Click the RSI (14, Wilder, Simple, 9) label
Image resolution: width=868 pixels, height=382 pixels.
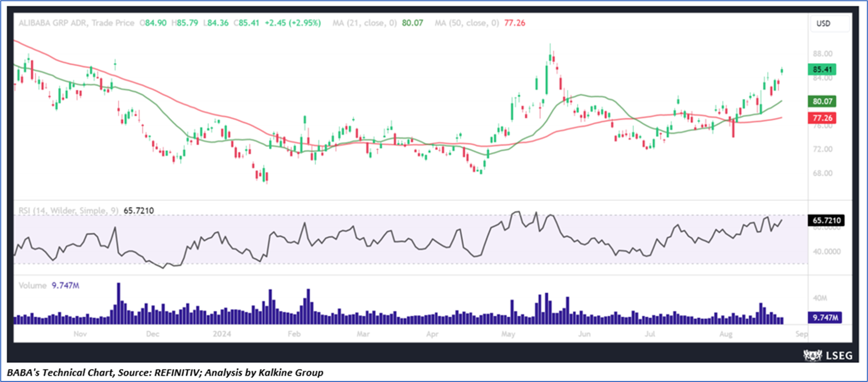69,210
